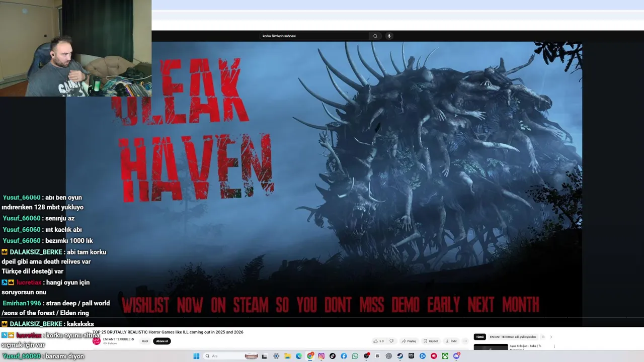
Task: Click chat message DALAKSIZ_BERKE : kaksksks
Action: 48,324
